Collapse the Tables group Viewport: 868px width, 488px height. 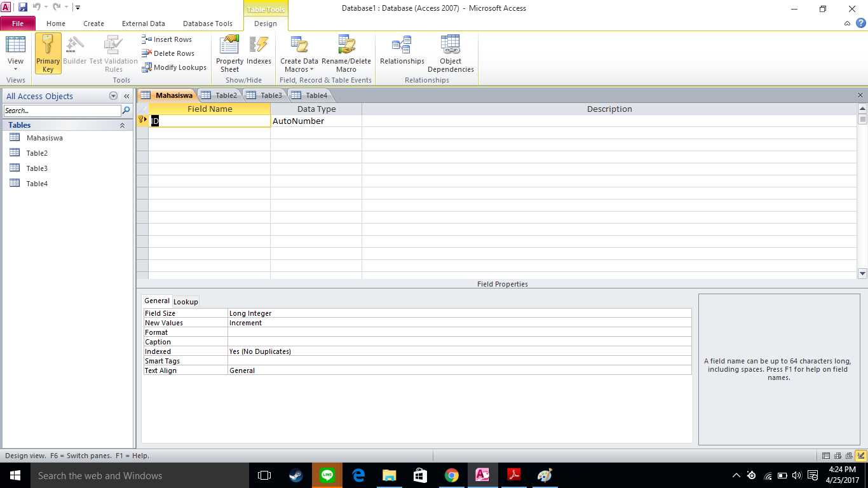point(122,126)
